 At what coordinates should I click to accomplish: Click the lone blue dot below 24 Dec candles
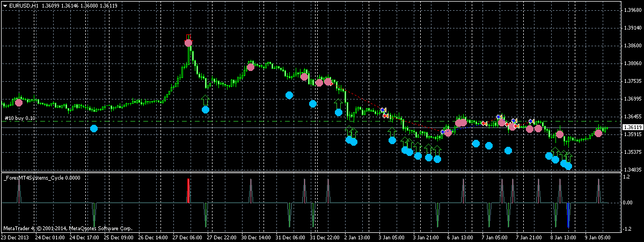pos(94,129)
